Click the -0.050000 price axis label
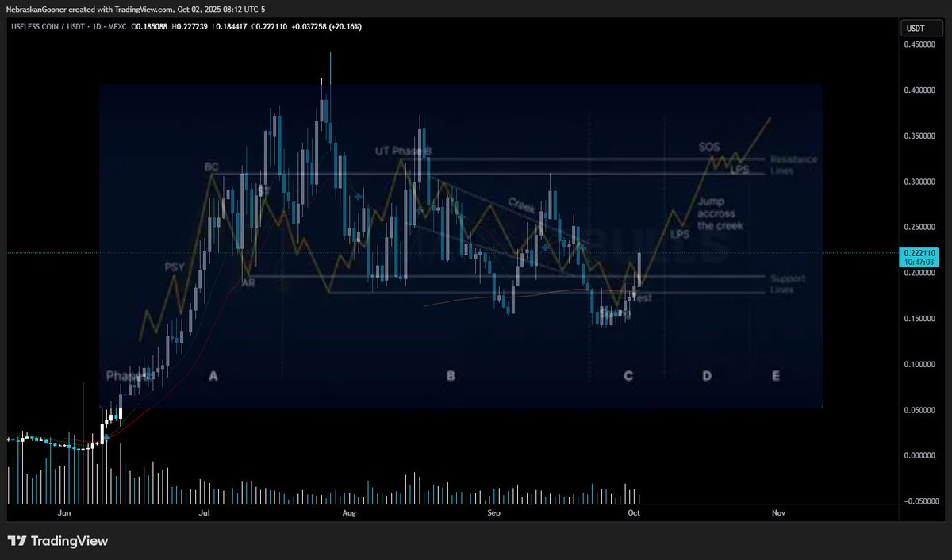 920,501
